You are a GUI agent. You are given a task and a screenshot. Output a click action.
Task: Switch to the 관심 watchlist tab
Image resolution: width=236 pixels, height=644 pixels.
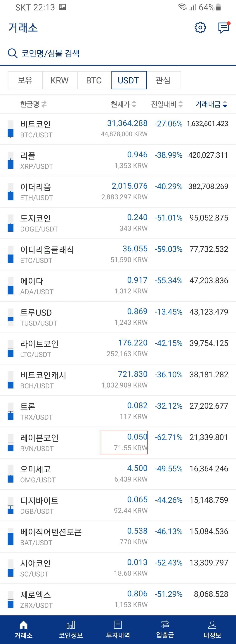[x=163, y=80]
